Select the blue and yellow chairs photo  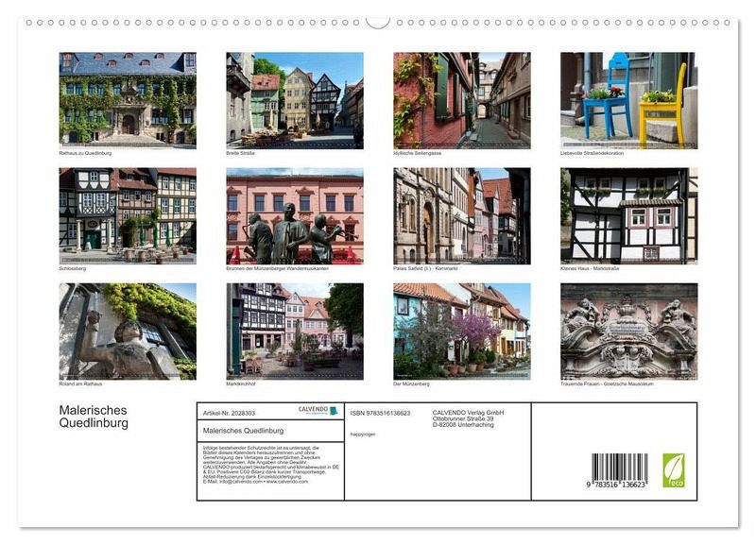(x=628, y=99)
